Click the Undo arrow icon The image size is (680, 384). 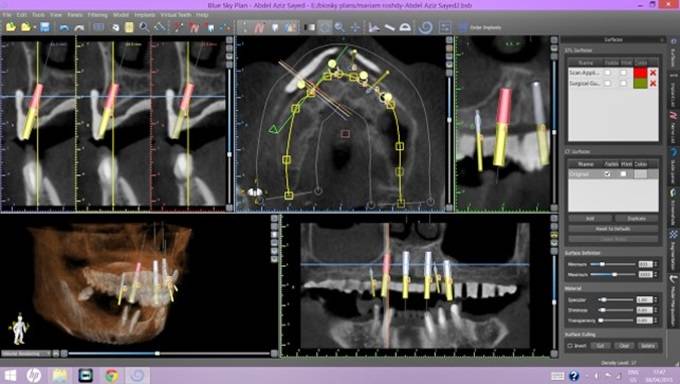pyautogui.click(x=64, y=27)
